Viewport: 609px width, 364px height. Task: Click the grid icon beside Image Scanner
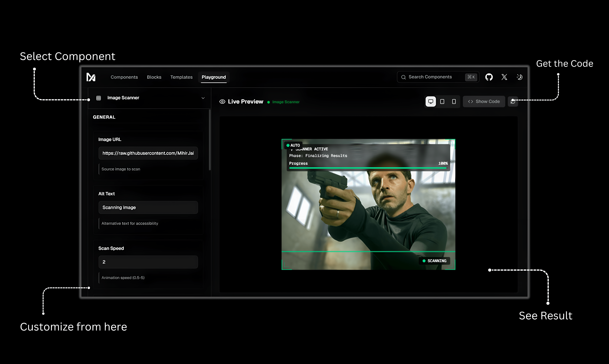[x=99, y=98]
